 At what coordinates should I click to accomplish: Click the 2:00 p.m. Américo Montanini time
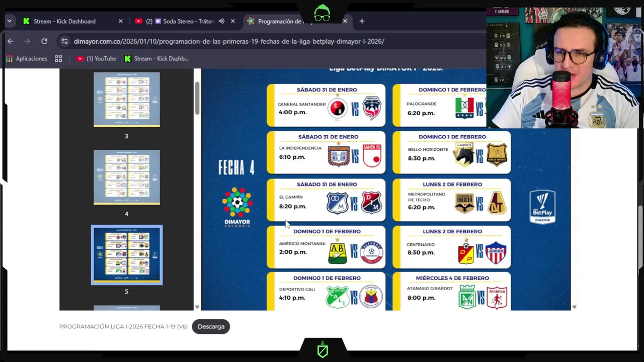click(293, 252)
